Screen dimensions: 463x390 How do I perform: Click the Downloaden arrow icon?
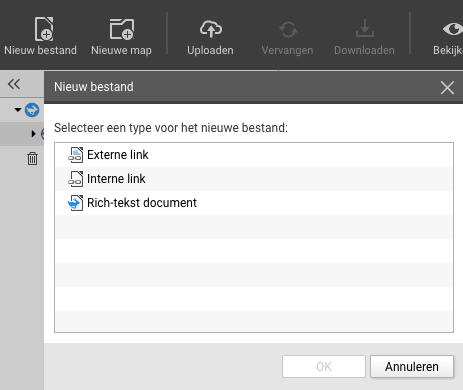point(365,28)
